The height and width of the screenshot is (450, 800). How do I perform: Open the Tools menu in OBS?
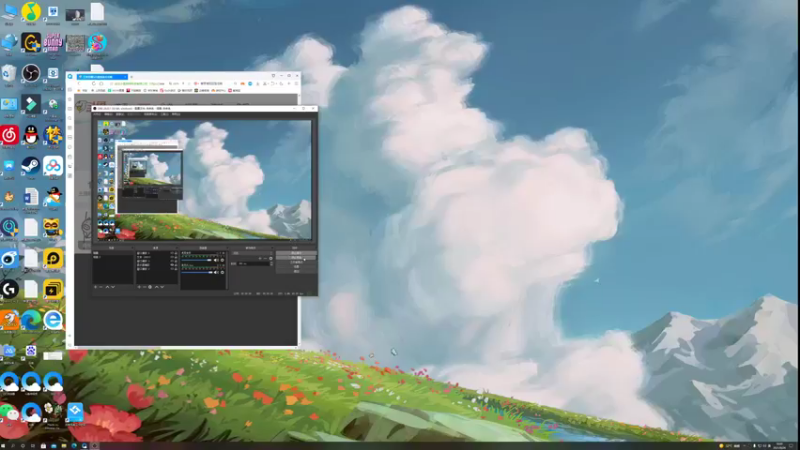[x=164, y=114]
